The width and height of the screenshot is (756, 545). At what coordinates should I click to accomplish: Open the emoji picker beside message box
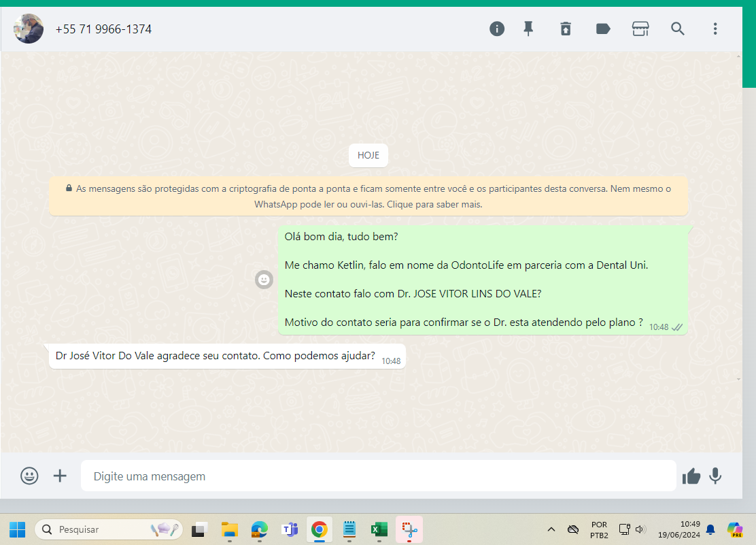coord(29,476)
